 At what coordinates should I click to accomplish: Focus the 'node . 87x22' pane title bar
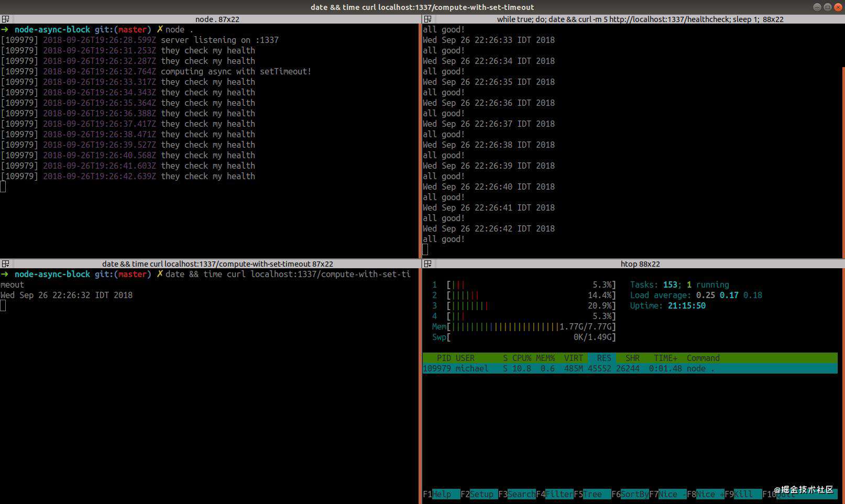click(x=217, y=19)
